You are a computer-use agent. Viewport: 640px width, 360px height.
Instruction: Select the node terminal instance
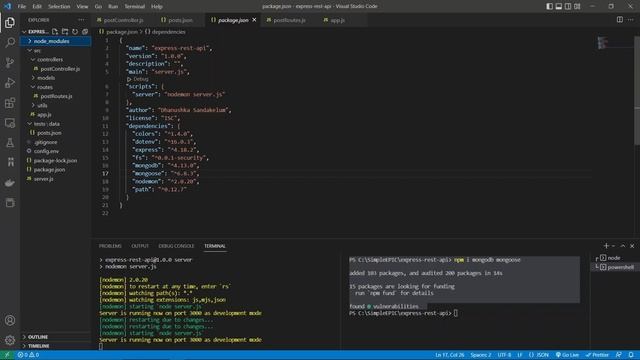pos(614,258)
